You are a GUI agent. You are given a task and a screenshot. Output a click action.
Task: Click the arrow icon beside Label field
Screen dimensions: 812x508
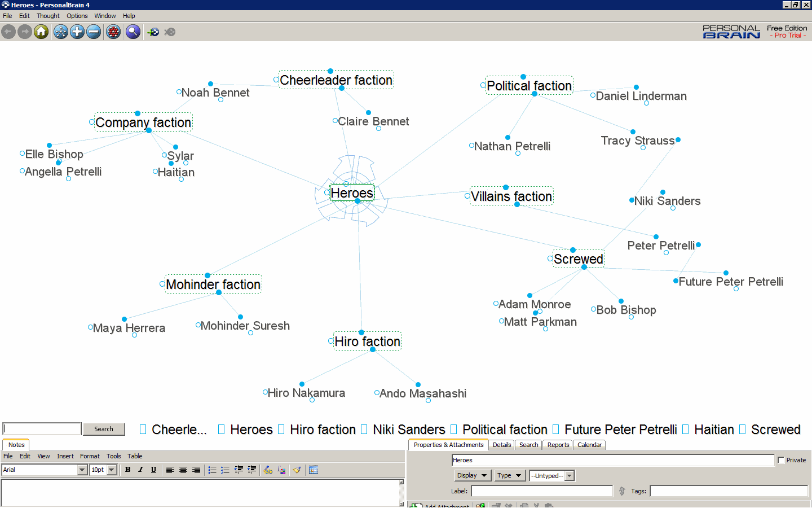coord(622,491)
